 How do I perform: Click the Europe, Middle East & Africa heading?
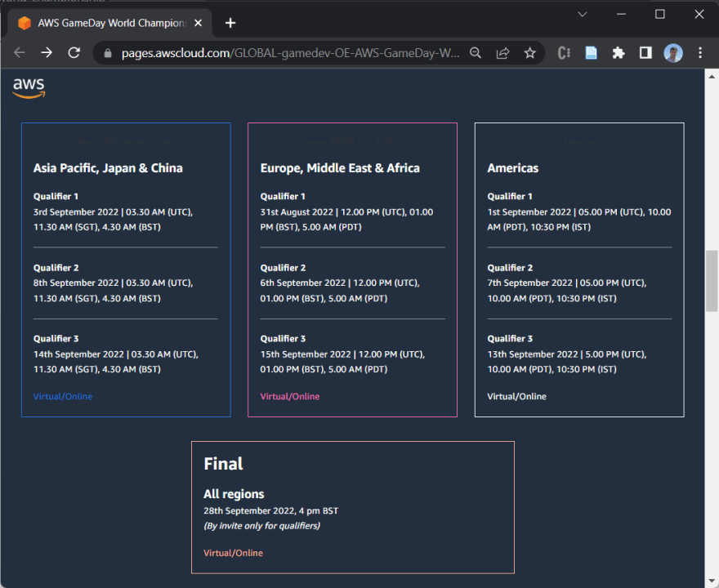point(340,168)
